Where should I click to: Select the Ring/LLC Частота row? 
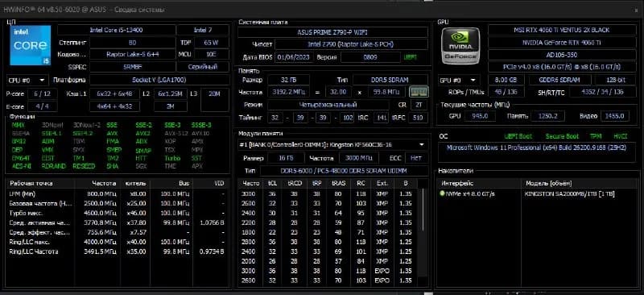pyautogui.click(x=117, y=251)
